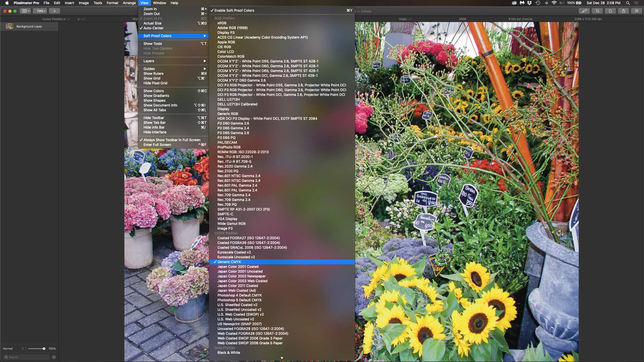Screen dimensions: 644x362
Task: Click the layer Search field
Action: pos(27,357)
